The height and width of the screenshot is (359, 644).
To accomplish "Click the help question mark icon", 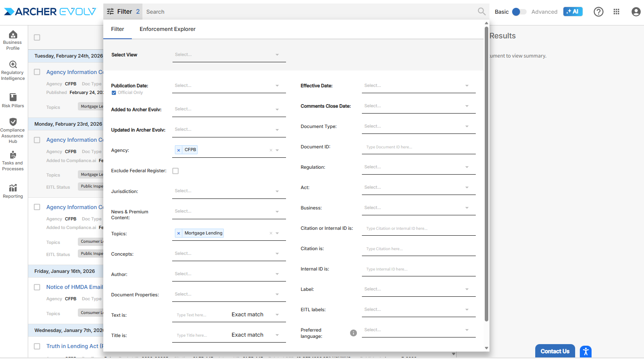I will click(598, 12).
